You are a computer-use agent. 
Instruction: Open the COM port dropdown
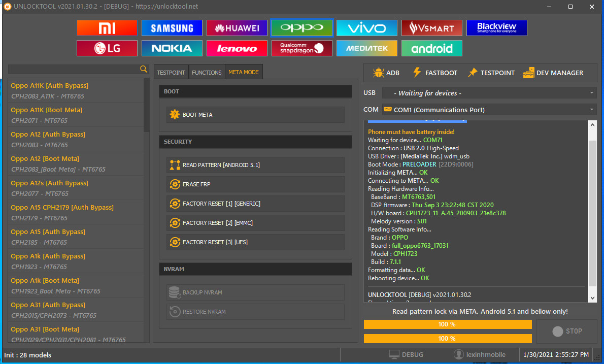[x=489, y=110]
